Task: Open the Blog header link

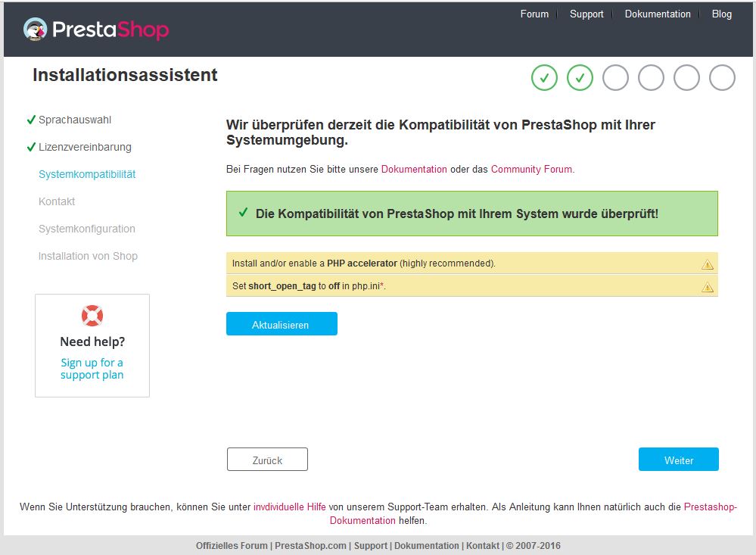Action: [722, 14]
